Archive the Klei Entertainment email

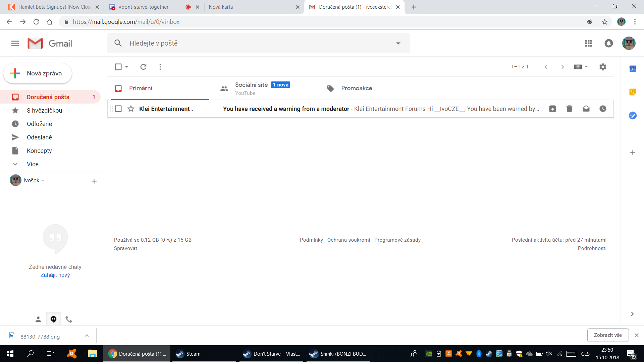pyautogui.click(x=552, y=109)
